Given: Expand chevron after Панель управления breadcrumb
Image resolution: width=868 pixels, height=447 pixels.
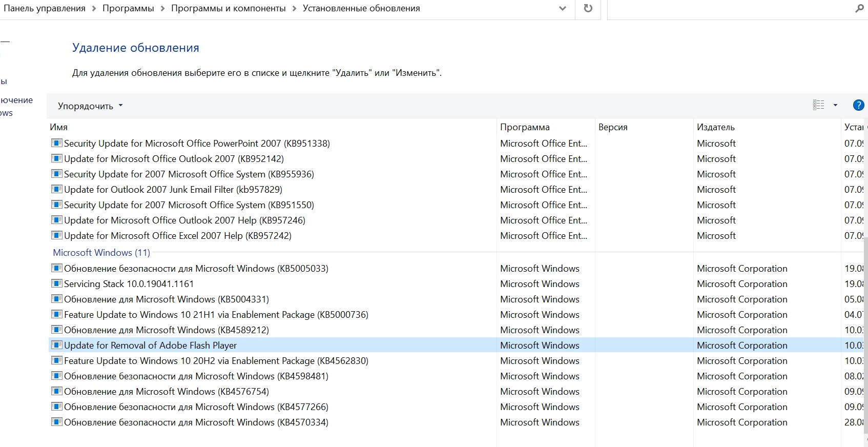Looking at the screenshot, I should 94,8.
